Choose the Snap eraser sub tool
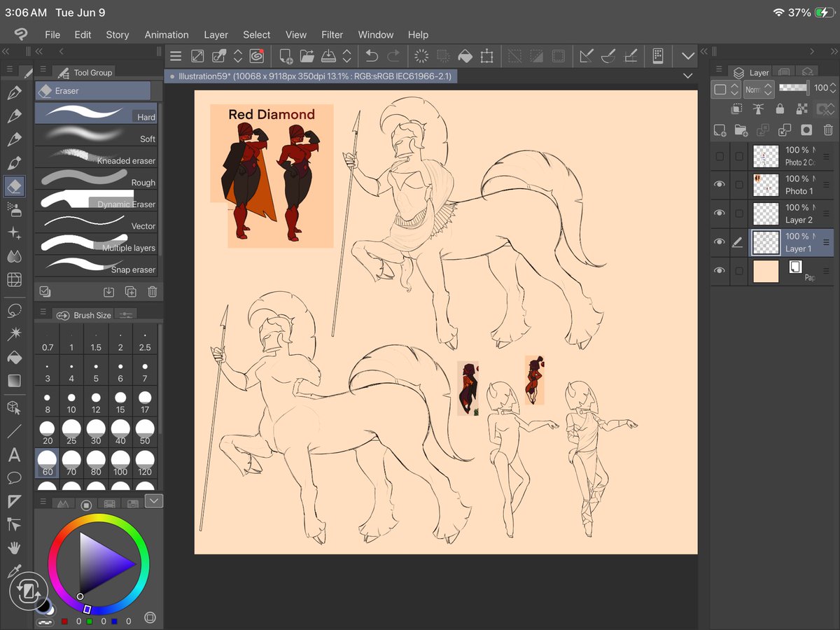 97,265
